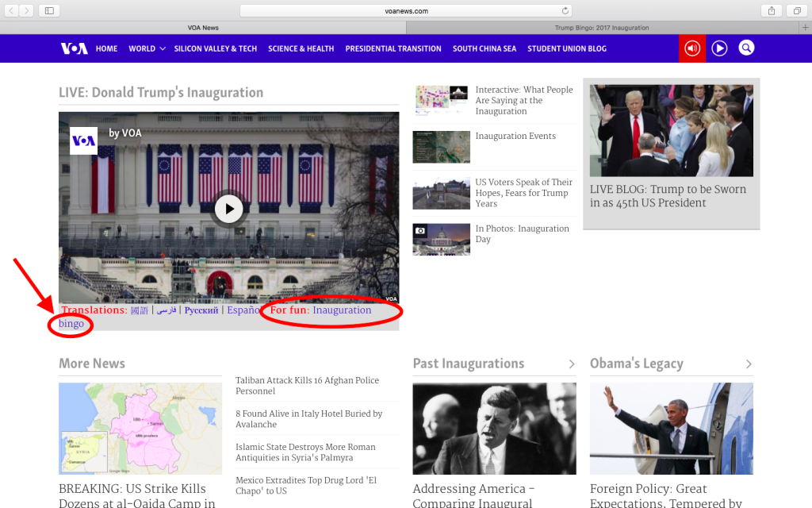Click the VOA badge on the video
This screenshot has width=812, height=508.
83,140
